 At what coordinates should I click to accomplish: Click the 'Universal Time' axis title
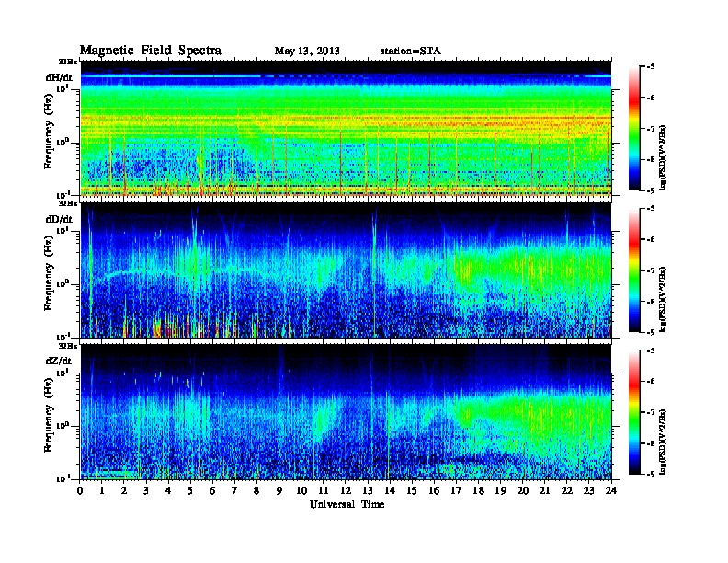pos(347,504)
